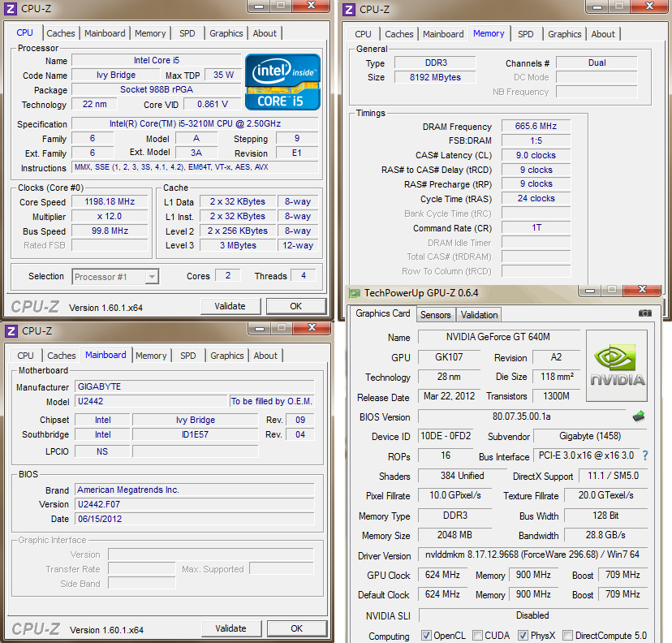The width and height of the screenshot is (672, 643).
Task: Open Graphics tab in top-left CPU-Z window
Action: 226,33
